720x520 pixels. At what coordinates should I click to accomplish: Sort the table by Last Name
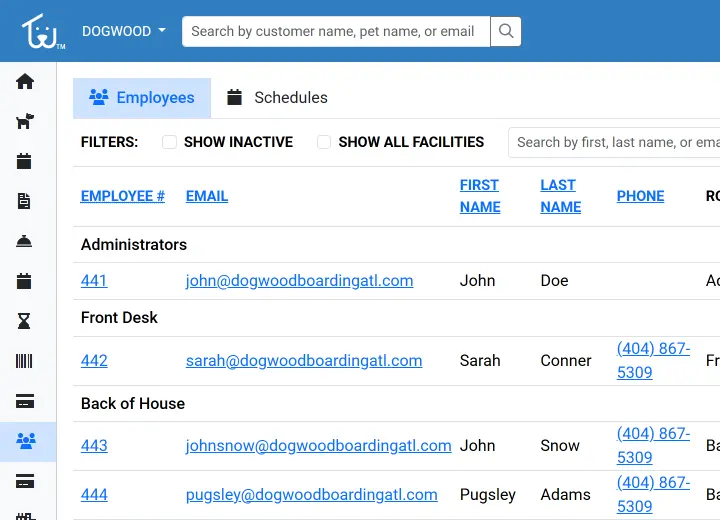pyautogui.click(x=560, y=196)
